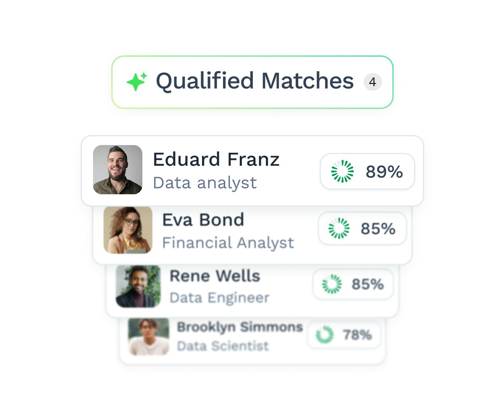Click the green sparkle icon
Image resolution: width=504 pixels, height=420 pixels.
[136, 81]
